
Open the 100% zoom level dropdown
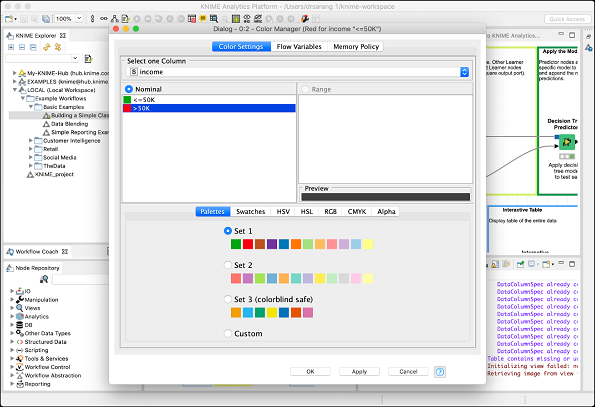[x=79, y=18]
